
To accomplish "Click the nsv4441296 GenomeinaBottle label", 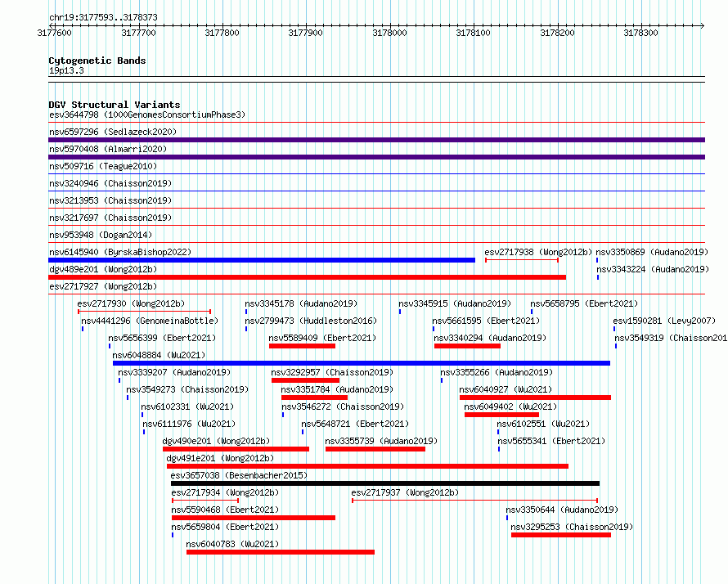I will pyautogui.click(x=151, y=321).
